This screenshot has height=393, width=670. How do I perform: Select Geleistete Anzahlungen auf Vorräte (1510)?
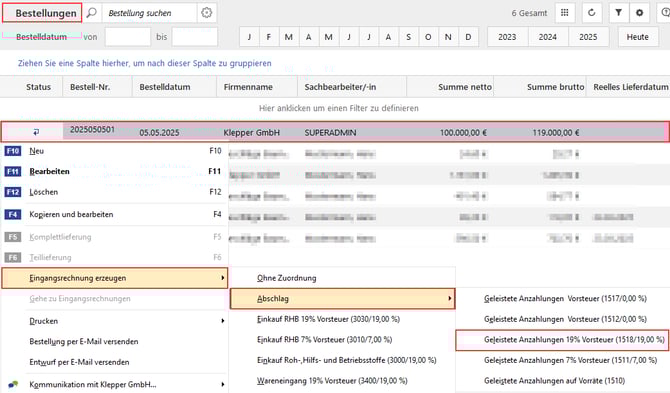pyautogui.click(x=562, y=381)
